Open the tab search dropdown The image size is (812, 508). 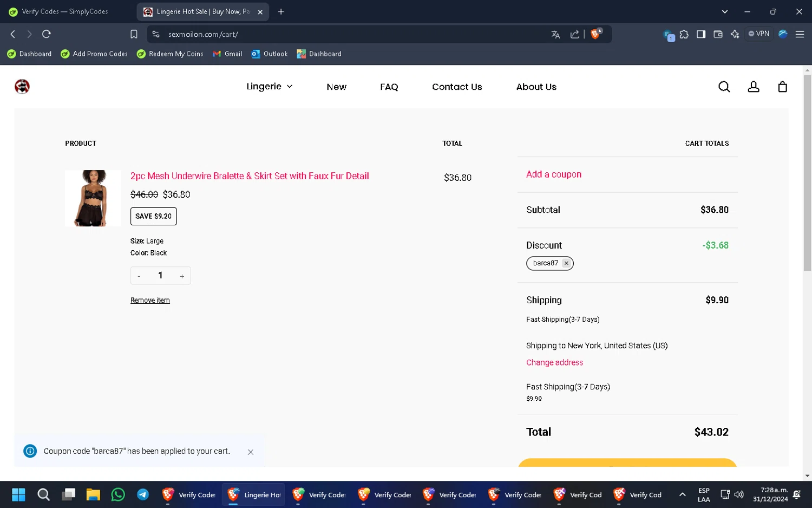point(724,11)
